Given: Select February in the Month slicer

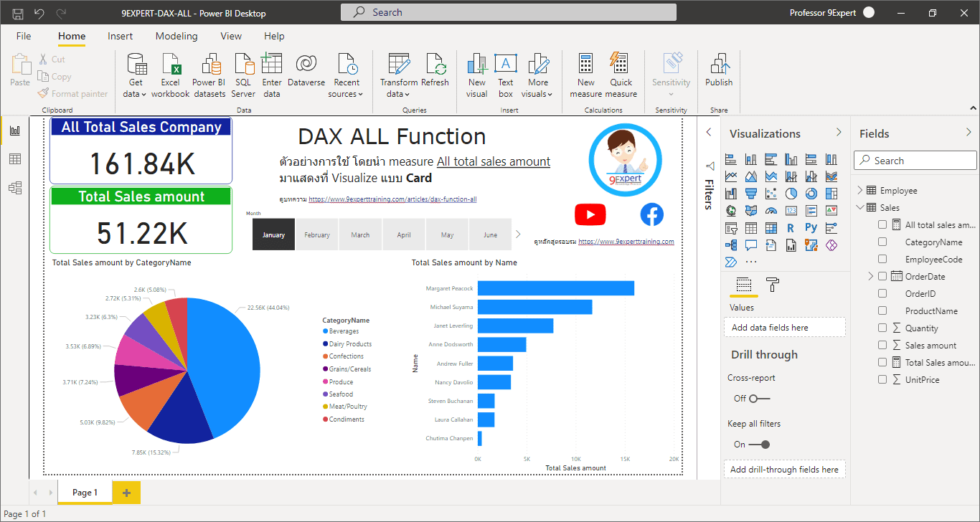Looking at the screenshot, I should pyautogui.click(x=317, y=234).
